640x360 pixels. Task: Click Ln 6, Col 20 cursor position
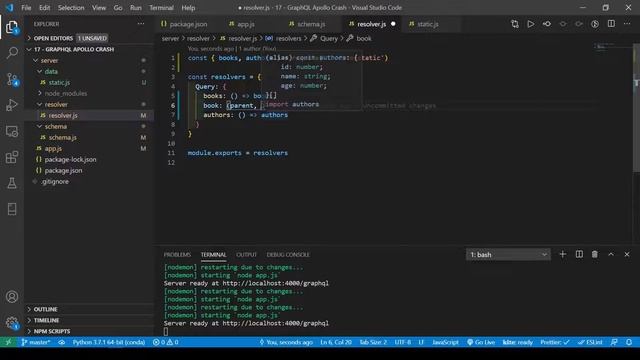pyautogui.click(x=336, y=342)
